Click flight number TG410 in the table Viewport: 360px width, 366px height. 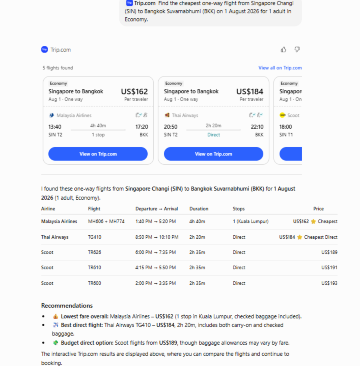(95, 237)
